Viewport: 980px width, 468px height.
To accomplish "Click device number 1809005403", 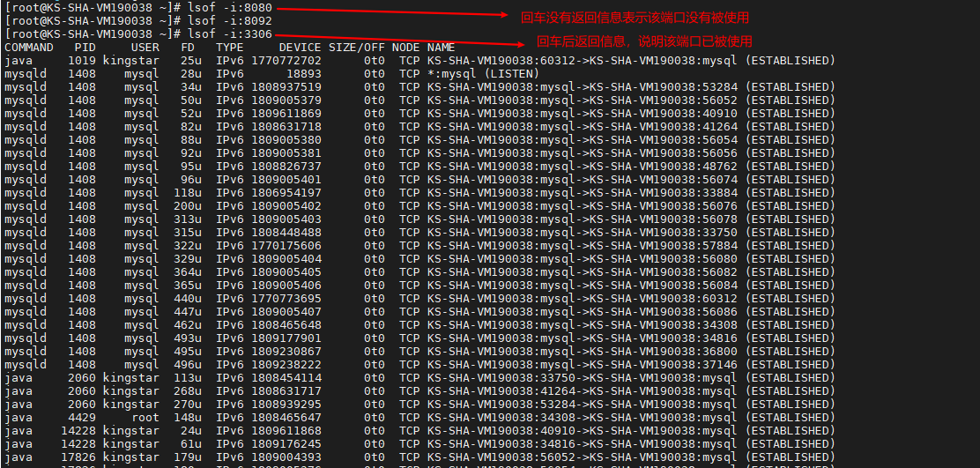I will (286, 219).
